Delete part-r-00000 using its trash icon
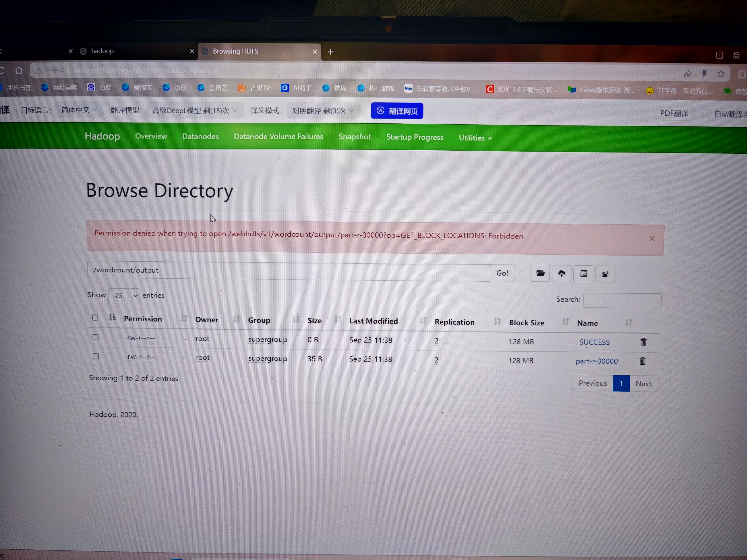This screenshot has height=560, width=747. [x=642, y=361]
